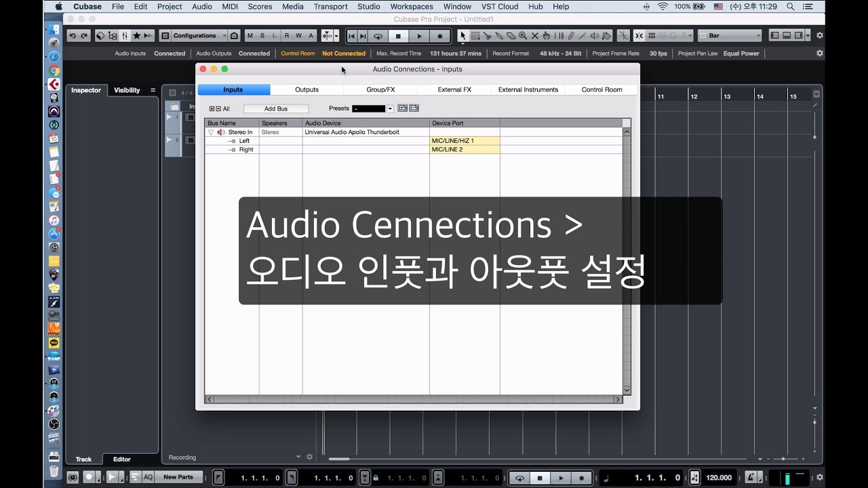Open status line setup gear icon
This screenshot has height=488, width=868.
click(x=819, y=53)
